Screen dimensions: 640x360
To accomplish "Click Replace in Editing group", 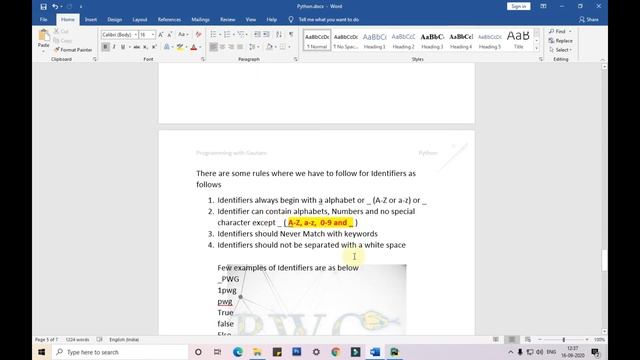I will pos(560,41).
